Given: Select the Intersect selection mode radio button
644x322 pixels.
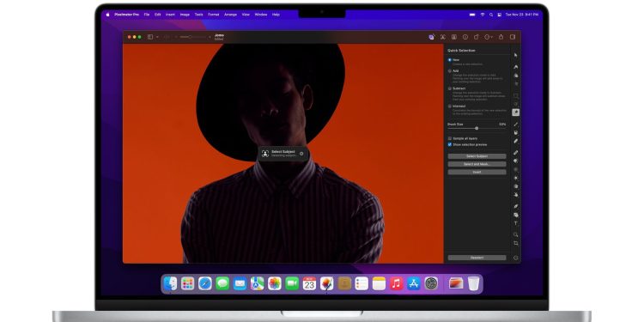Looking at the screenshot, I should [x=450, y=106].
